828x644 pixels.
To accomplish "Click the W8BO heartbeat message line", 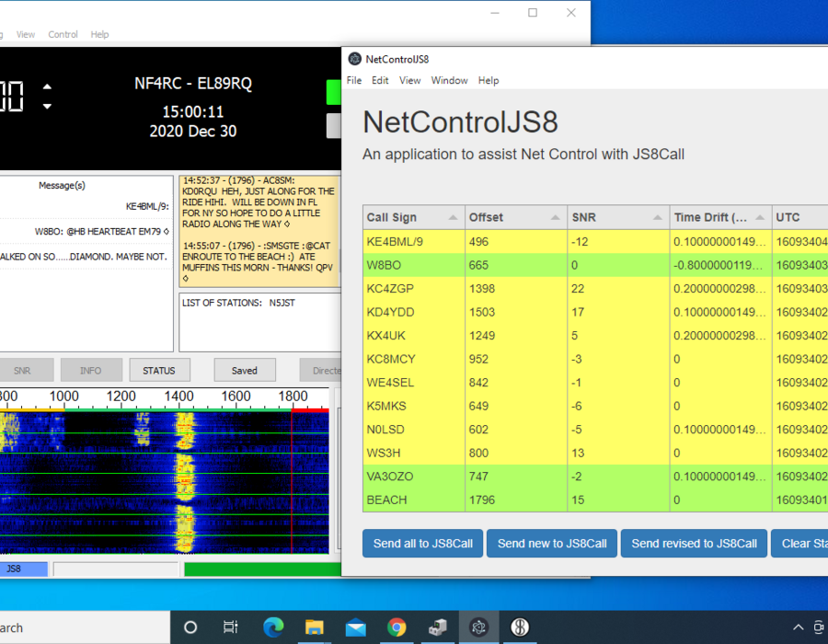I will pos(86,231).
